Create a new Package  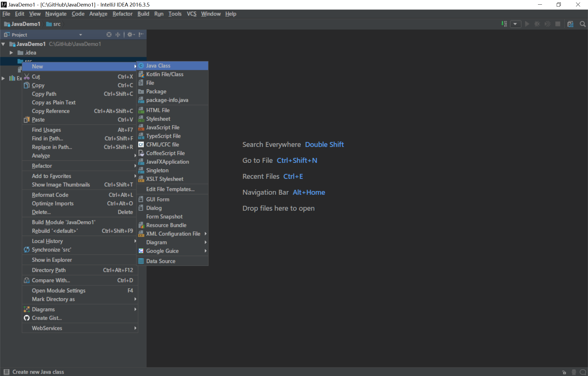click(x=172, y=92)
